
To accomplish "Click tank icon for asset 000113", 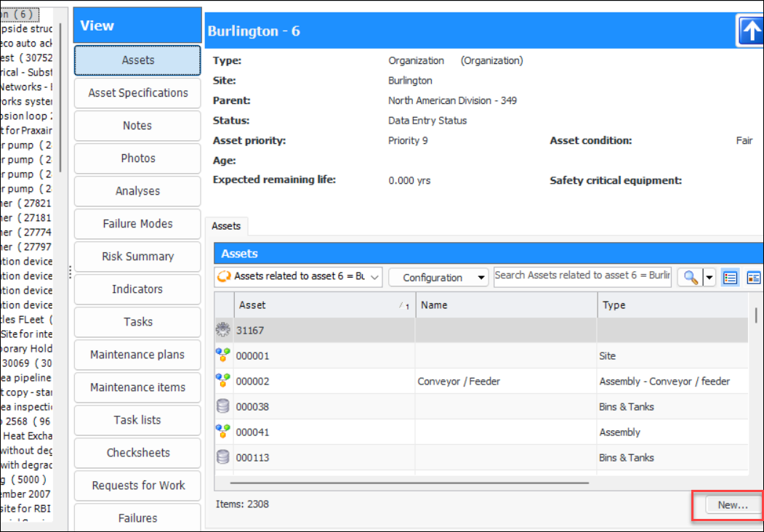I will coord(223,457).
